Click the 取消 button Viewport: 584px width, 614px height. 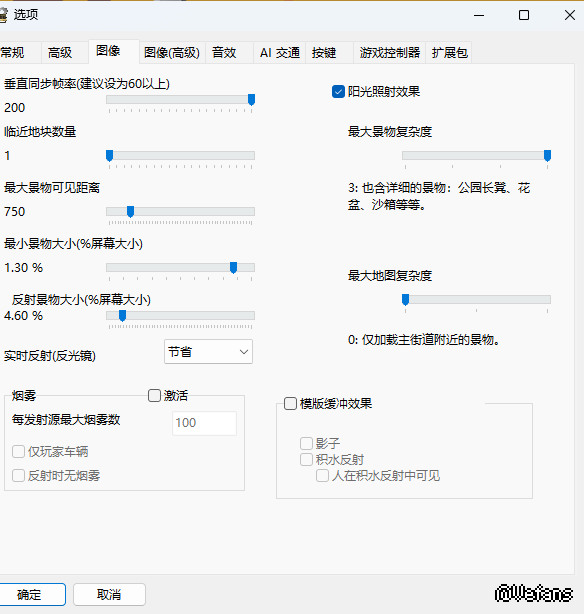tap(109, 594)
